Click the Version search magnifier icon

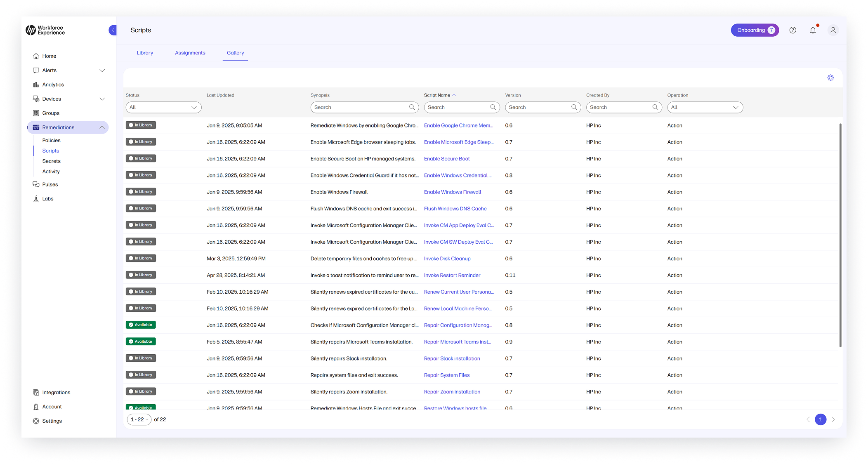[x=574, y=107]
